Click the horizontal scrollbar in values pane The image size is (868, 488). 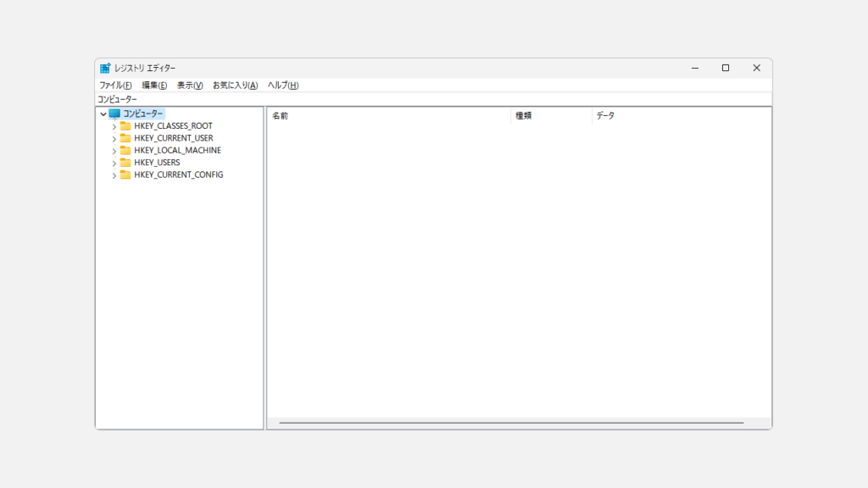[x=511, y=423]
